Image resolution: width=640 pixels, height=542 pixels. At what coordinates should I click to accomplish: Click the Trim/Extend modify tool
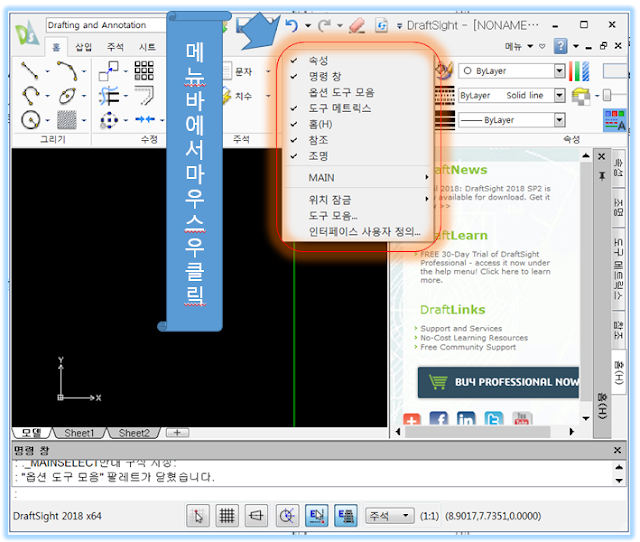tap(109, 96)
